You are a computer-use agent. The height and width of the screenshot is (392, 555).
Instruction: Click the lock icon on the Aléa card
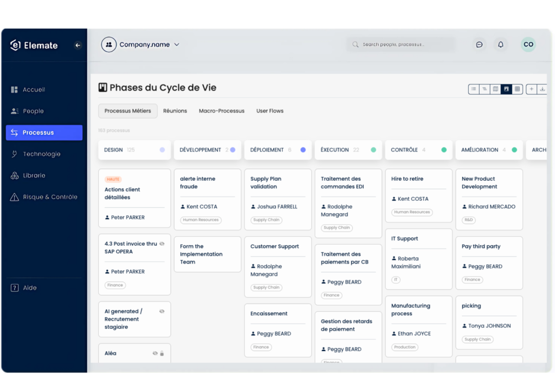[162, 354]
